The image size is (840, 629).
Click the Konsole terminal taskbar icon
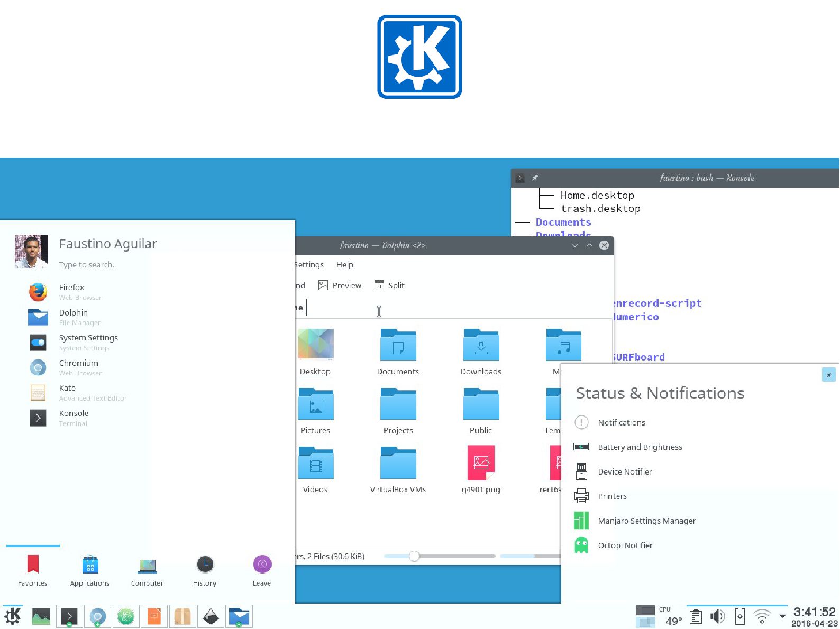(69, 616)
